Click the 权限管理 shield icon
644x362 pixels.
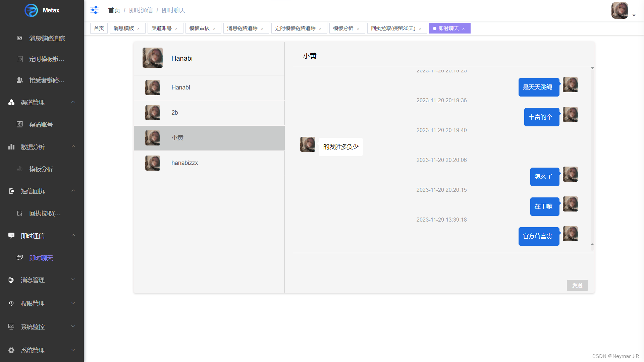pyautogui.click(x=11, y=303)
